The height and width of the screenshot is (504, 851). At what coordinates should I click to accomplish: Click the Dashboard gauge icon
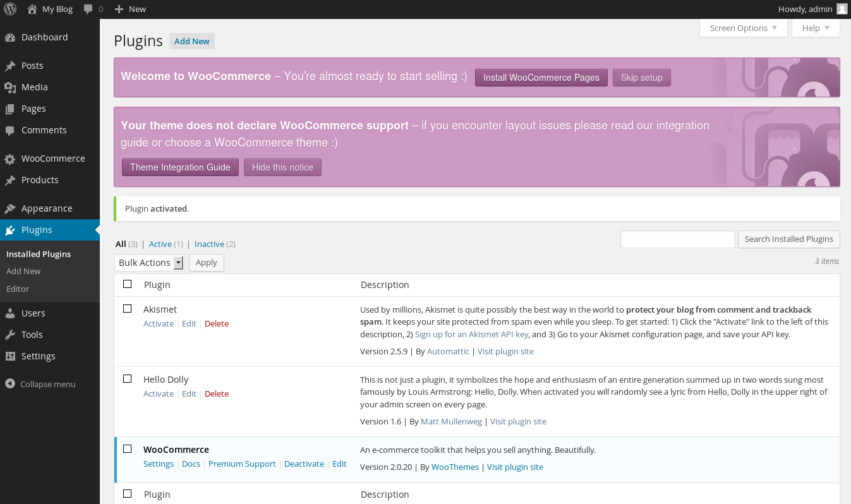[10, 37]
